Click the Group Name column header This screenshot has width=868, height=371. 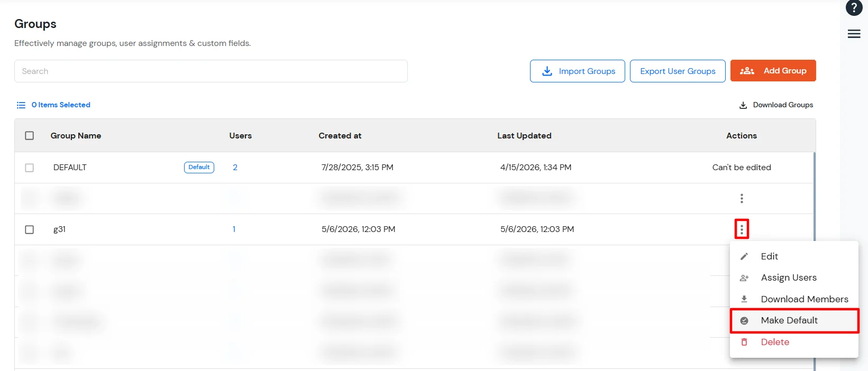click(76, 136)
